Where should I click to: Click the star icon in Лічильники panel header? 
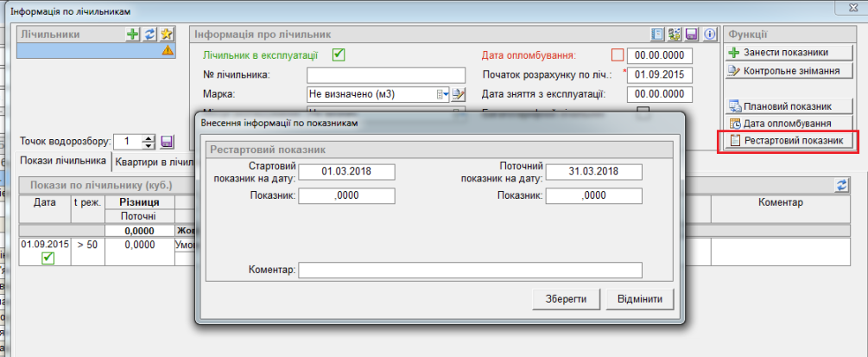click(166, 35)
